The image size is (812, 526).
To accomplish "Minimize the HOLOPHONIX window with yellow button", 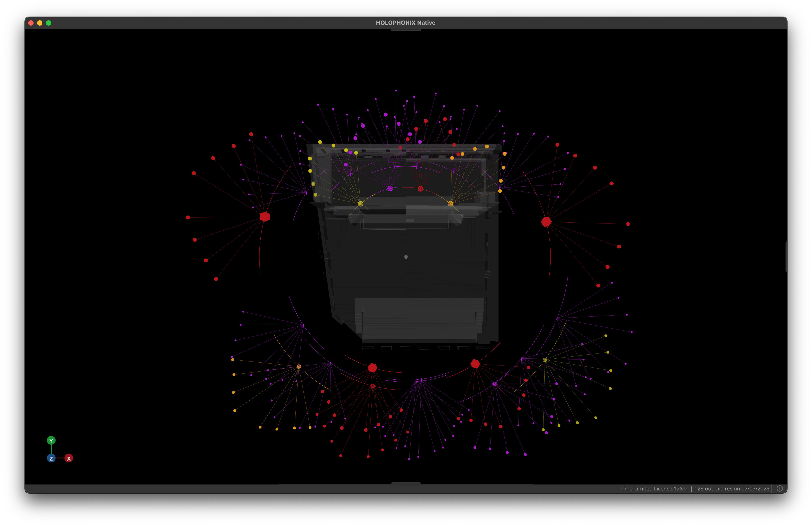I will [40, 23].
